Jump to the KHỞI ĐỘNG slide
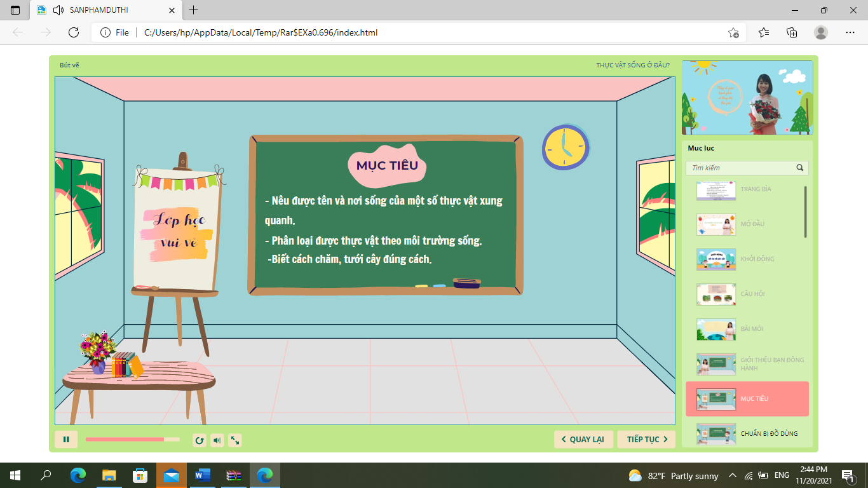Image resolution: width=868 pixels, height=488 pixels. (x=757, y=259)
